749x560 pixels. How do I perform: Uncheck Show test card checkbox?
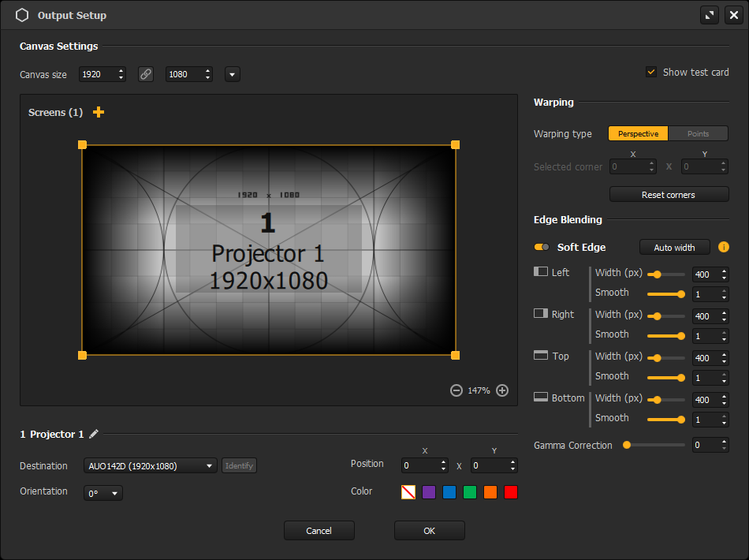[x=651, y=72]
